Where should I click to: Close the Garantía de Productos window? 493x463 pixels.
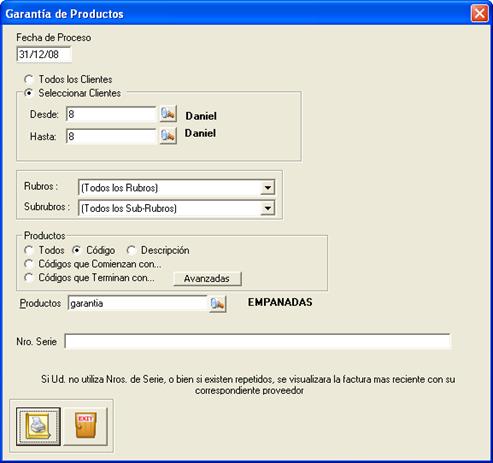[x=479, y=14]
